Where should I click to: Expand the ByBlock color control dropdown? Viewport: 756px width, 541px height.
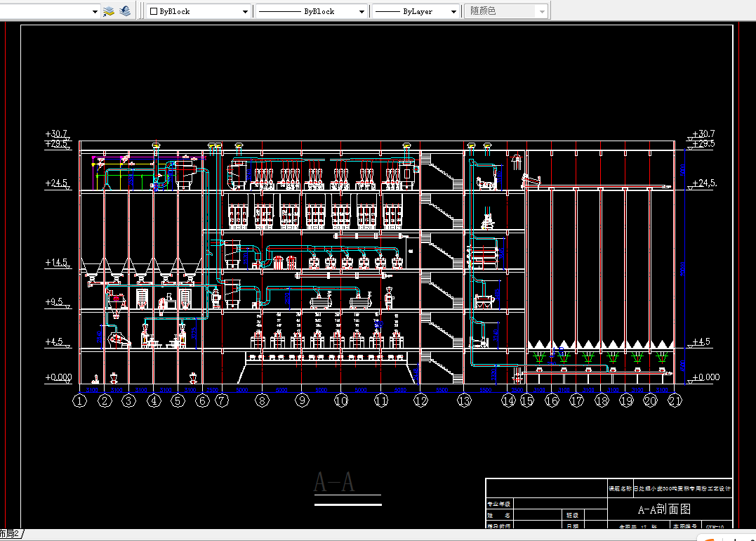[245, 11]
